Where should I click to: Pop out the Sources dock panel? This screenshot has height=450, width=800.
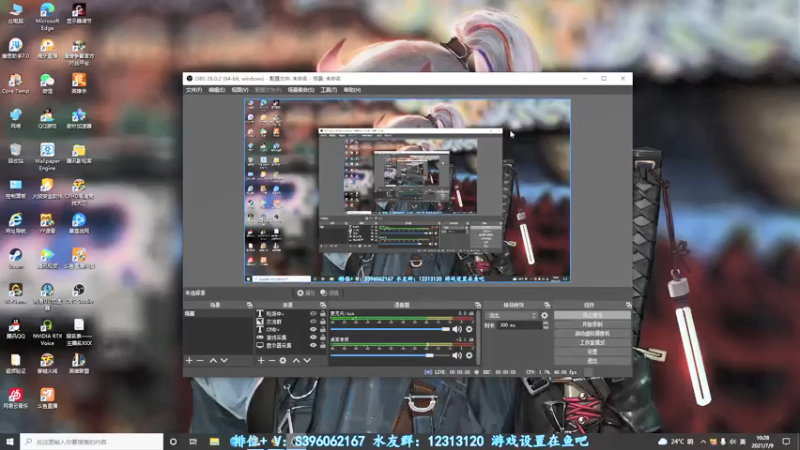click(323, 305)
